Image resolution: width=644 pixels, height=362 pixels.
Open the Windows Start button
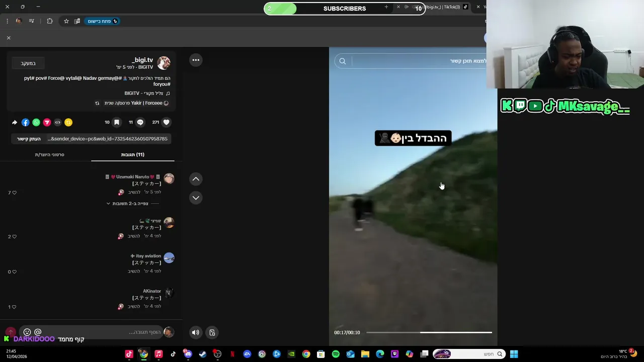[x=514, y=354]
